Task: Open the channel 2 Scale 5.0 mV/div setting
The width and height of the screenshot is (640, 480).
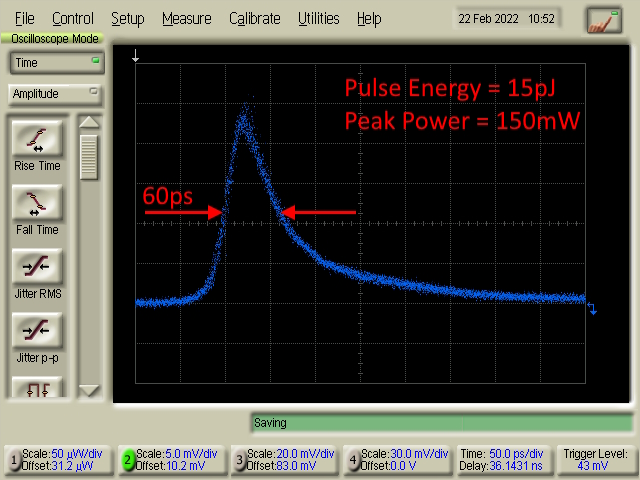Action: click(x=176, y=454)
